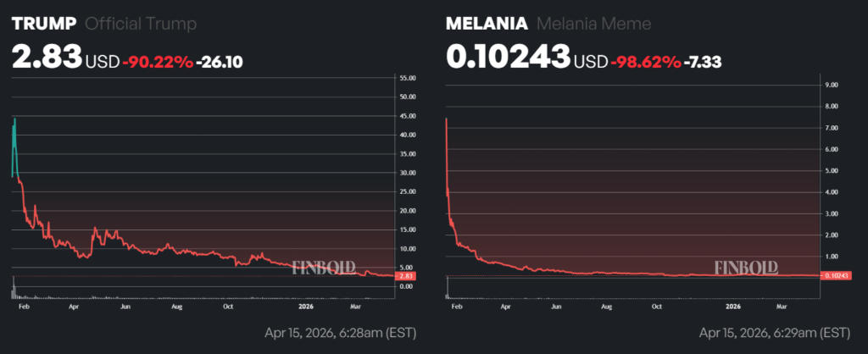Image resolution: width=868 pixels, height=354 pixels.
Task: Click the FINBOLD watermark on MELANIA chart
Action: [x=746, y=268]
